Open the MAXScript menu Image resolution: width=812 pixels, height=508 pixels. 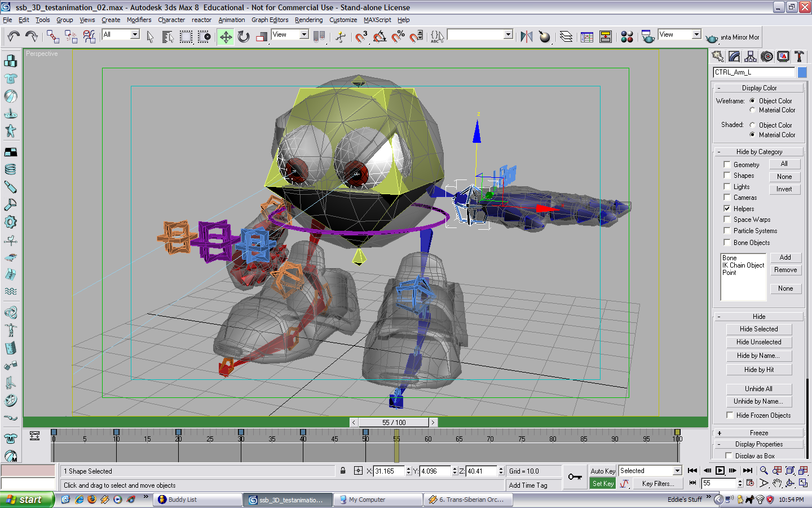point(377,20)
